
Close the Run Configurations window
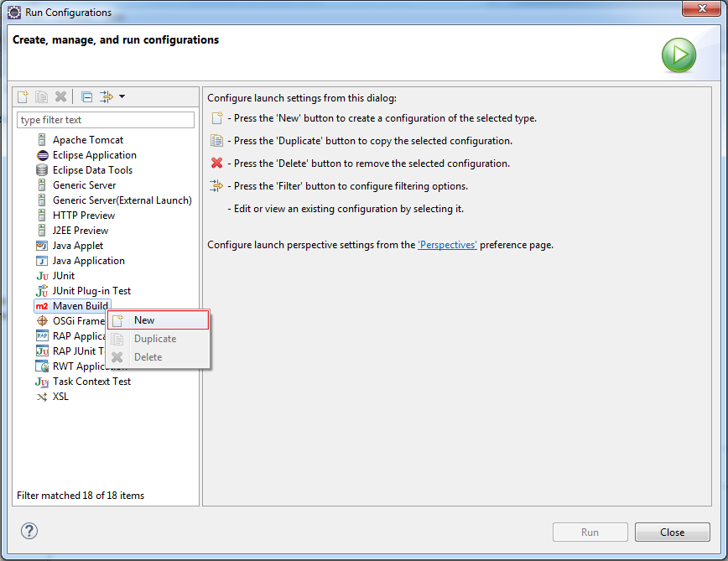pyautogui.click(x=701, y=8)
